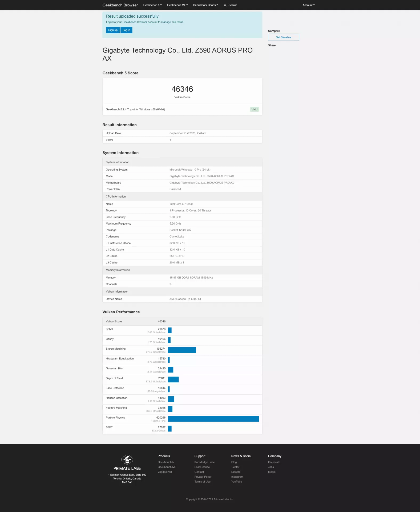Click the 15.87 GB DDR4 memory value
420x512 pixels.
[x=191, y=278]
